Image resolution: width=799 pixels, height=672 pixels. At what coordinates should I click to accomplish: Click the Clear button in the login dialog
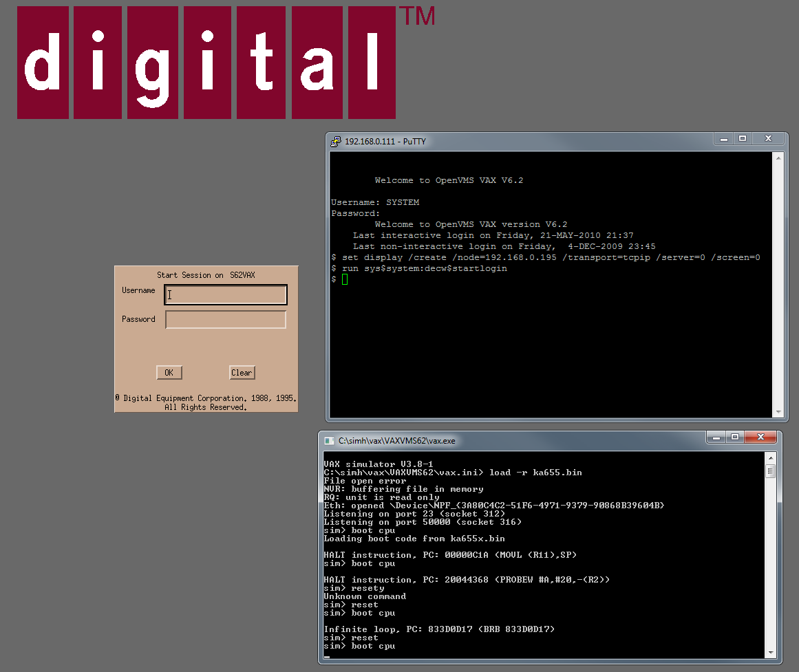pyautogui.click(x=242, y=372)
